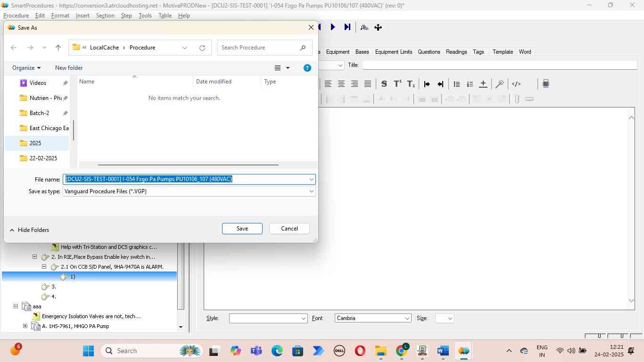Open the Organize dropdown menu
This screenshot has width=644, height=362.
[26, 68]
